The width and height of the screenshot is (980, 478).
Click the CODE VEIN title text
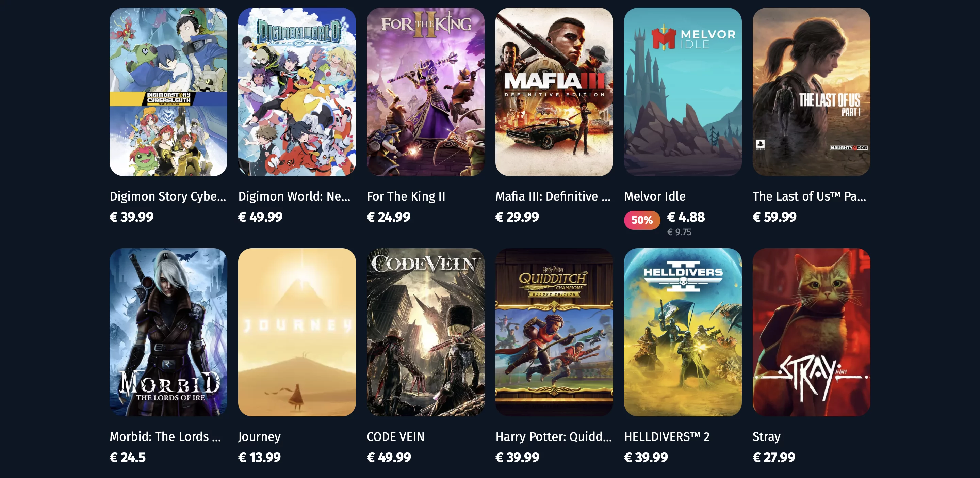pyautogui.click(x=396, y=436)
